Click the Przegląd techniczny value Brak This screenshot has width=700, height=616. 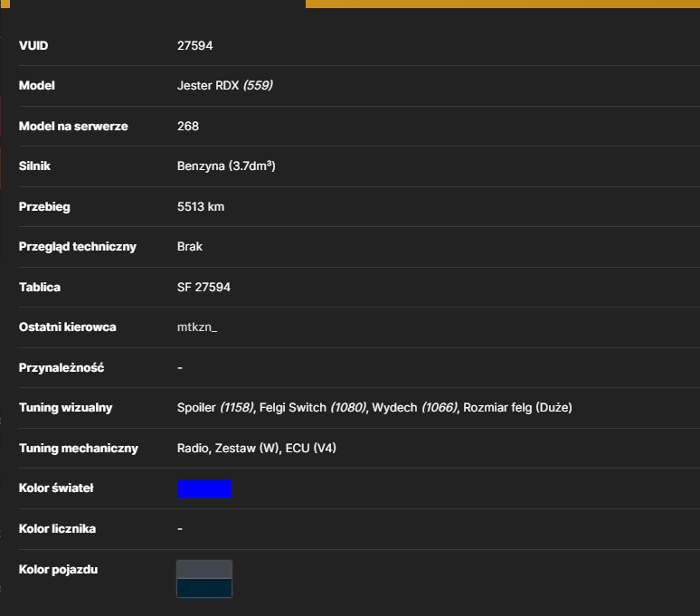[190, 246]
